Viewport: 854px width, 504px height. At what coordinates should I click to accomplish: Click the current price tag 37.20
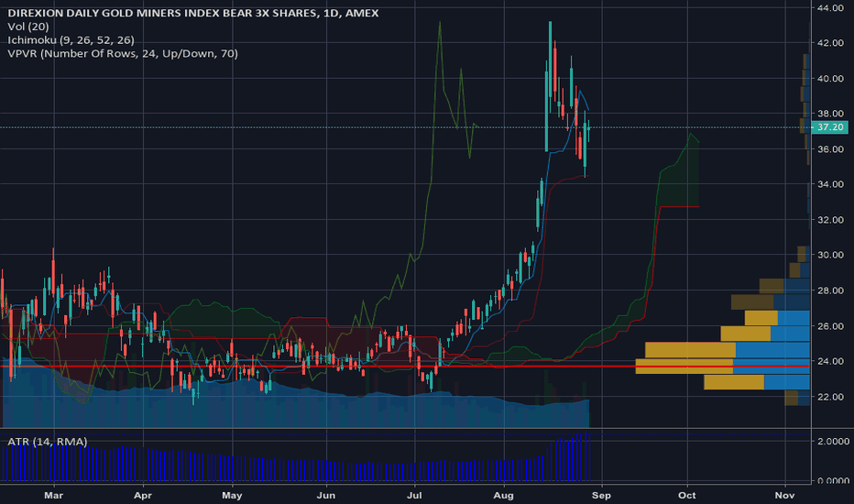[830, 127]
